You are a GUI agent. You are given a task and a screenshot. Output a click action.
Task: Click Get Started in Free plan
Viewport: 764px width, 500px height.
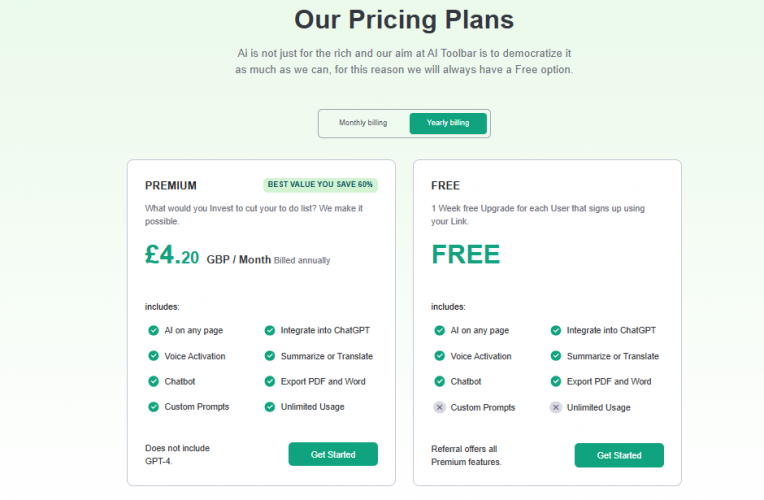click(x=619, y=456)
